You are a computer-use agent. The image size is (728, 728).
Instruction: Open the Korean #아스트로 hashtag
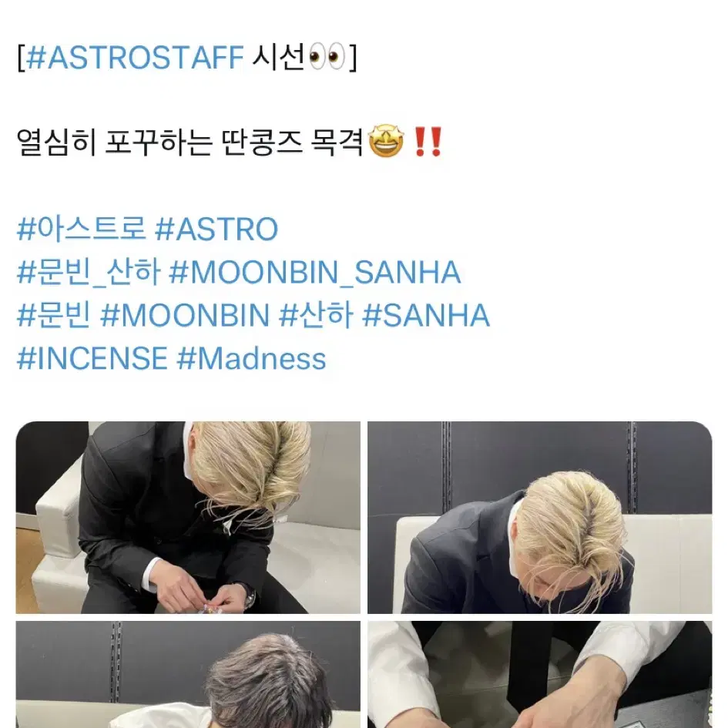coord(81,229)
